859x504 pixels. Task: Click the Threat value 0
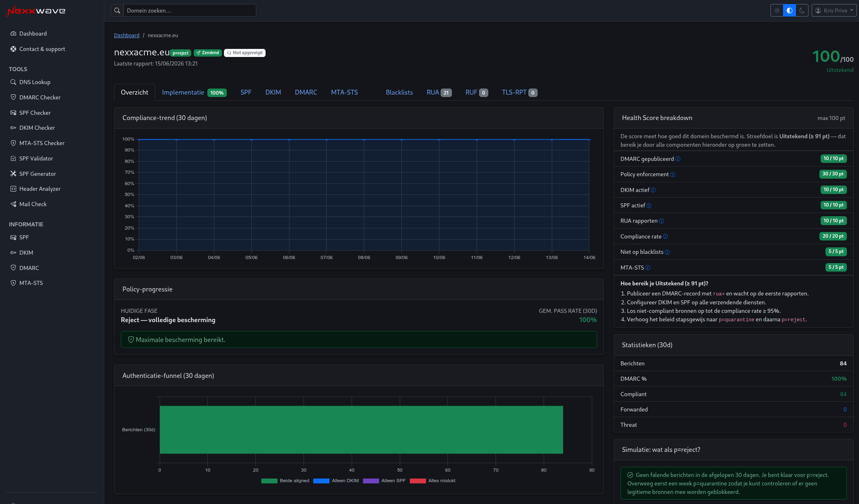[x=844, y=425]
